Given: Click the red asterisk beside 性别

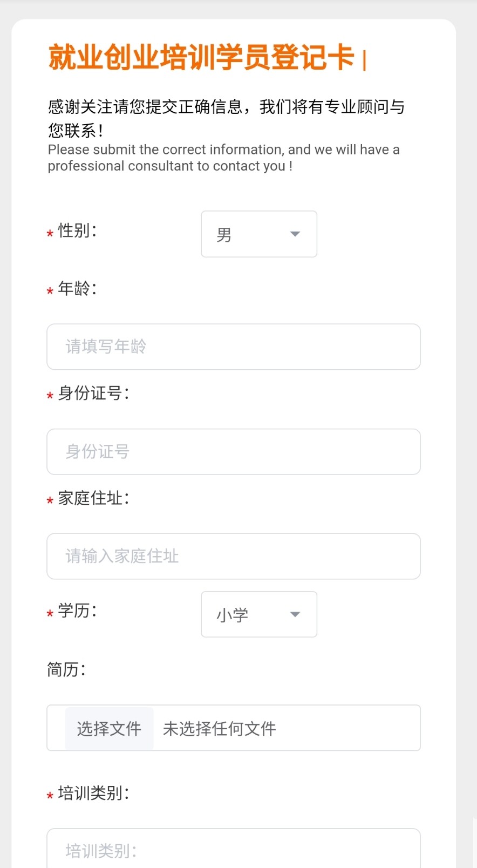Looking at the screenshot, I should coord(50,233).
